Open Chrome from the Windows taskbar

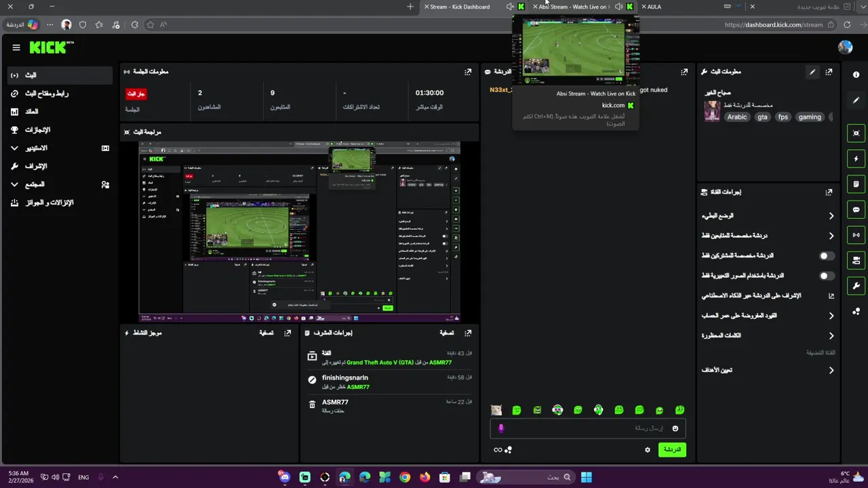click(x=405, y=477)
